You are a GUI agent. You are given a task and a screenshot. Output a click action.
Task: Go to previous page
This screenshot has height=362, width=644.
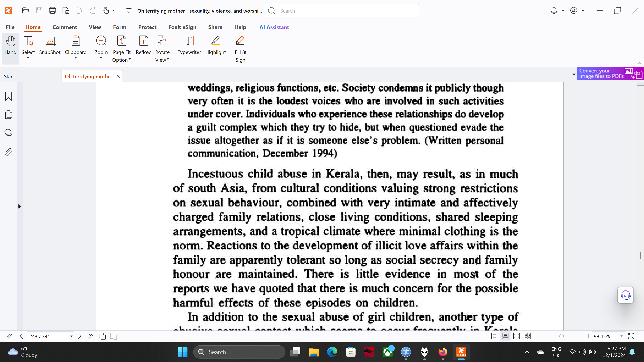point(21,336)
